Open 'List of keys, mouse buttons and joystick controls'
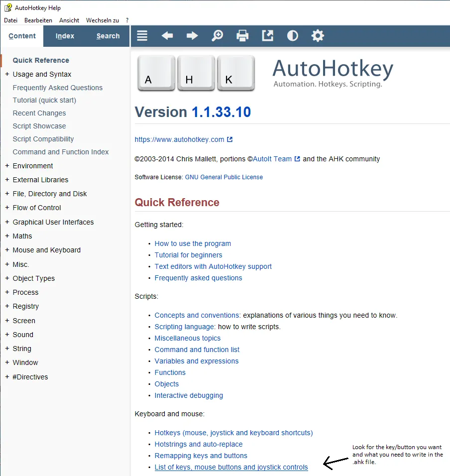 [x=231, y=467]
